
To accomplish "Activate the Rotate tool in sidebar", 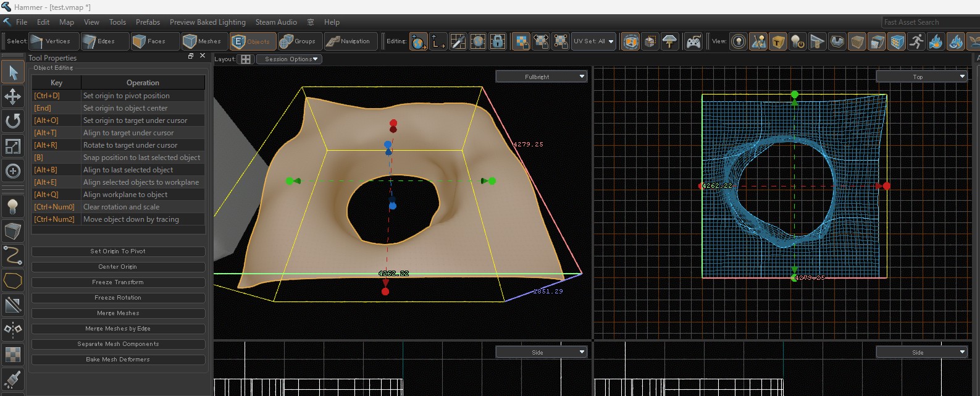I will [12, 121].
